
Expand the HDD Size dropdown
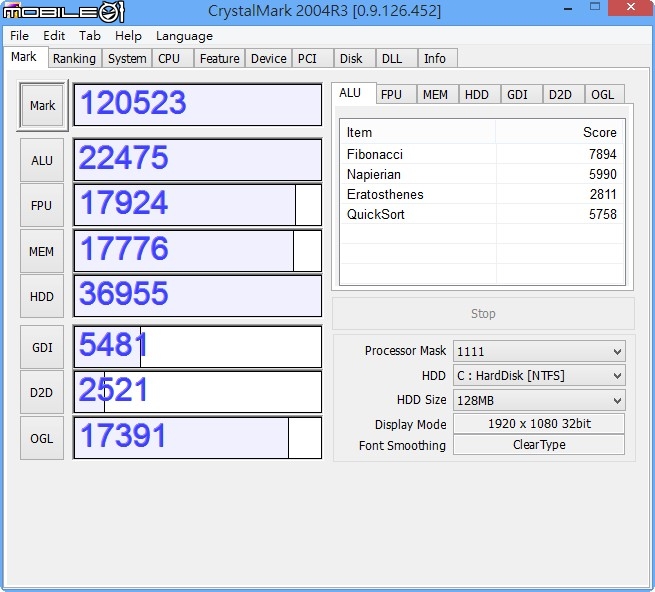(x=539, y=401)
